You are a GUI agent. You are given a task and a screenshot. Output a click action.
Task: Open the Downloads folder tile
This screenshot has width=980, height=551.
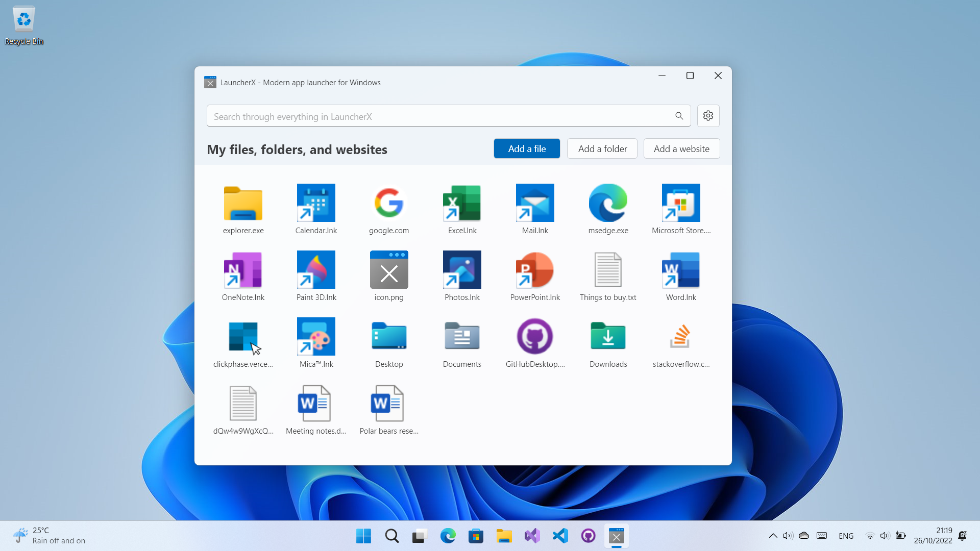[608, 343]
